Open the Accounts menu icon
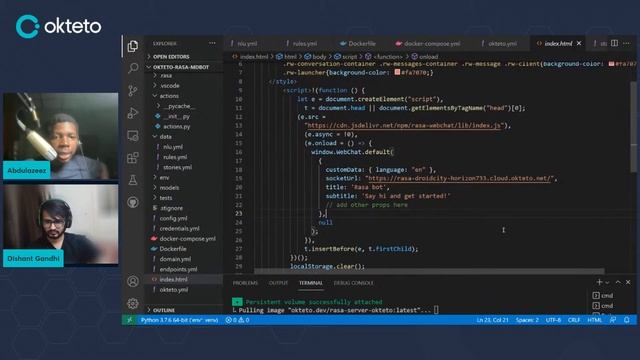Screen dimensions: 640x360 (133, 281)
